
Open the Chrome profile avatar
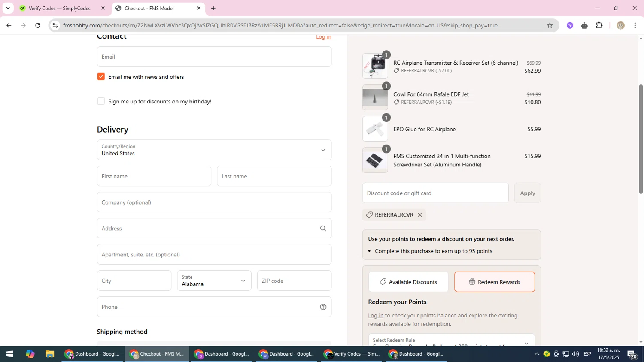click(620, 25)
